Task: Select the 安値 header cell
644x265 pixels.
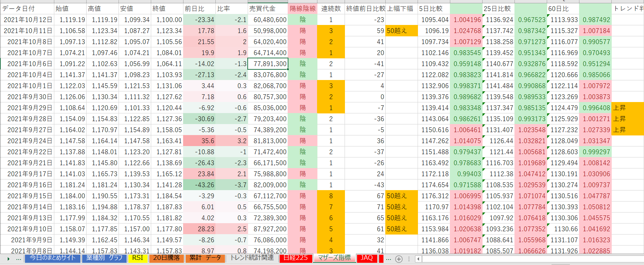Action: click(135, 9)
